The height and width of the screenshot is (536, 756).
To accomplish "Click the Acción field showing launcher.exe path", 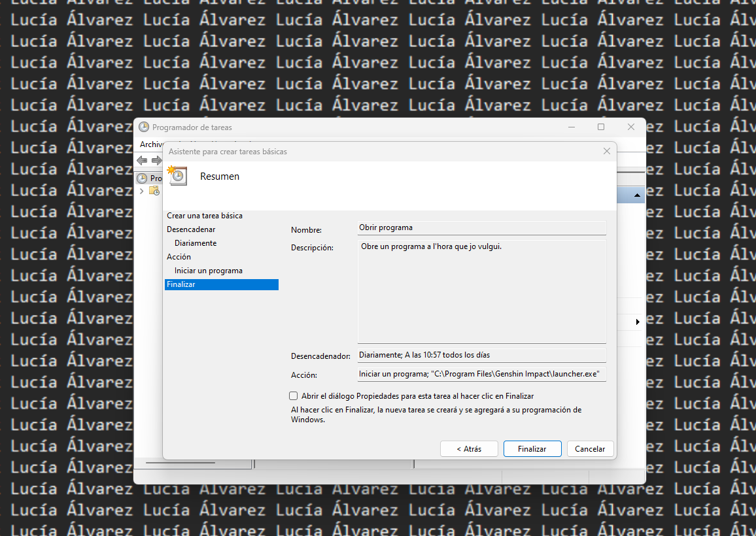I will click(482, 375).
